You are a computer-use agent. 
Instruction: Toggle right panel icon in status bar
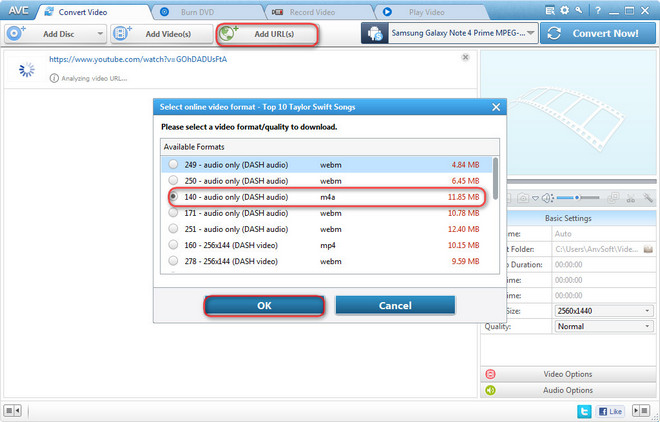coord(641,410)
